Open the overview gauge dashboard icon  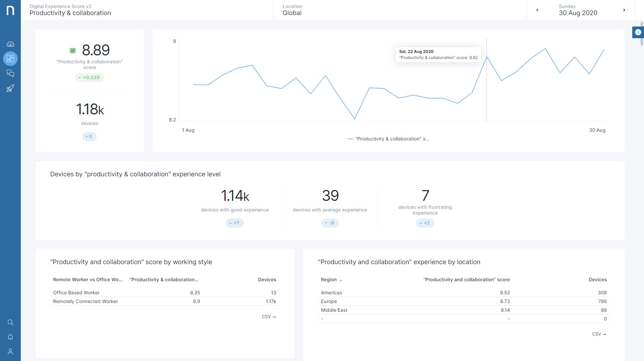click(x=10, y=44)
